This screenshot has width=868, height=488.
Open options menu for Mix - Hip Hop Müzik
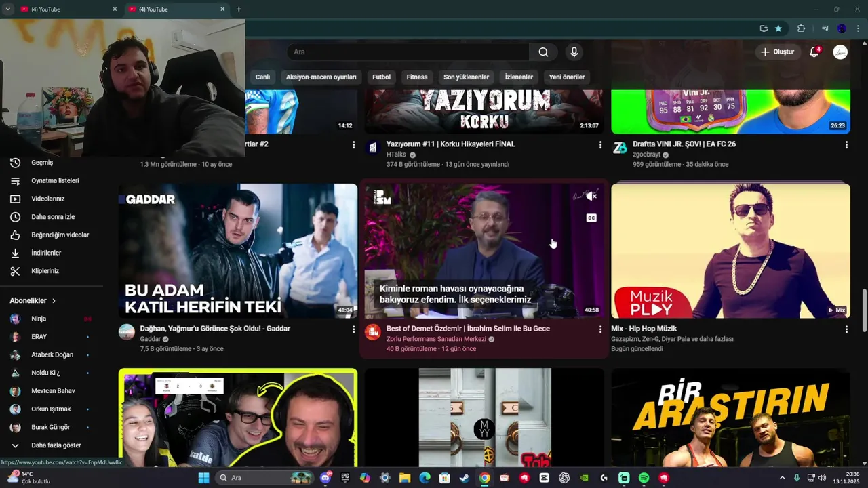[846, 329]
